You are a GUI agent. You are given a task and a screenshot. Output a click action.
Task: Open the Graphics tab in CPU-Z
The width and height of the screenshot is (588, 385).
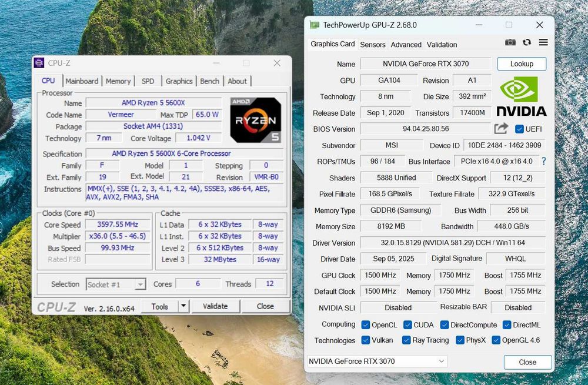179,81
